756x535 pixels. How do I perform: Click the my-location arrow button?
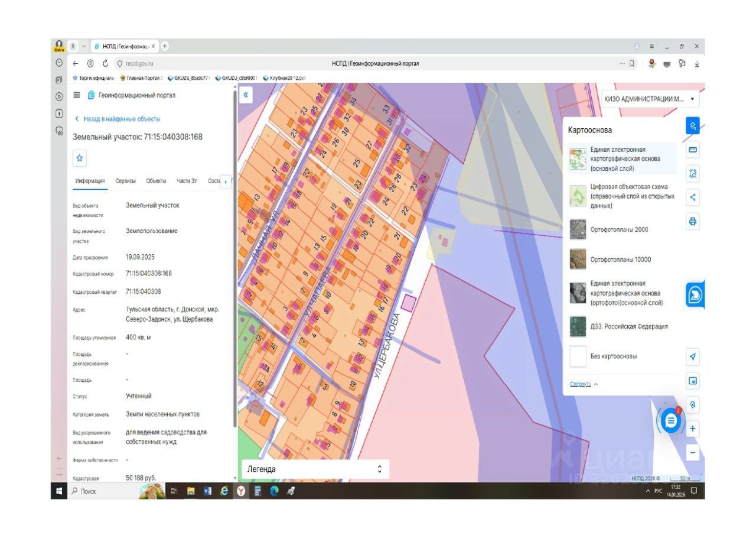[x=693, y=356]
